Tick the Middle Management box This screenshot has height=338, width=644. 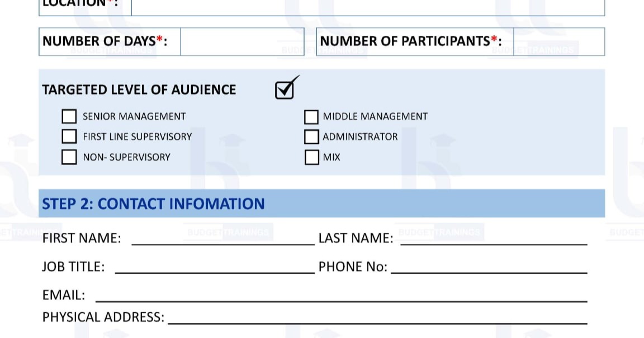[311, 117]
